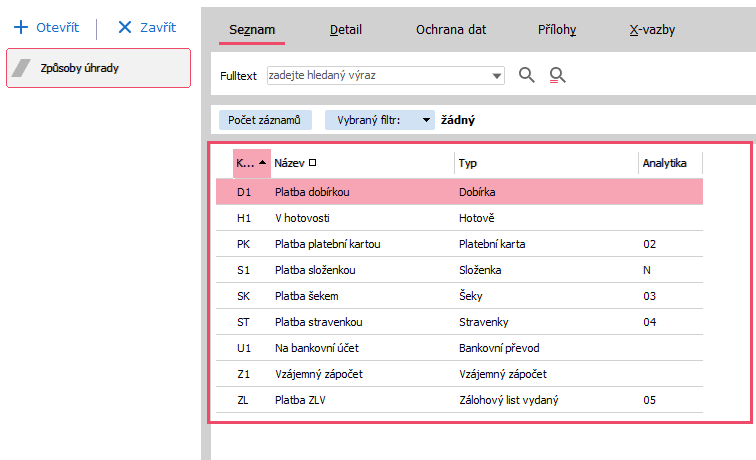Click the Dobírka type cell
This screenshot has height=460, width=756.
[477, 192]
